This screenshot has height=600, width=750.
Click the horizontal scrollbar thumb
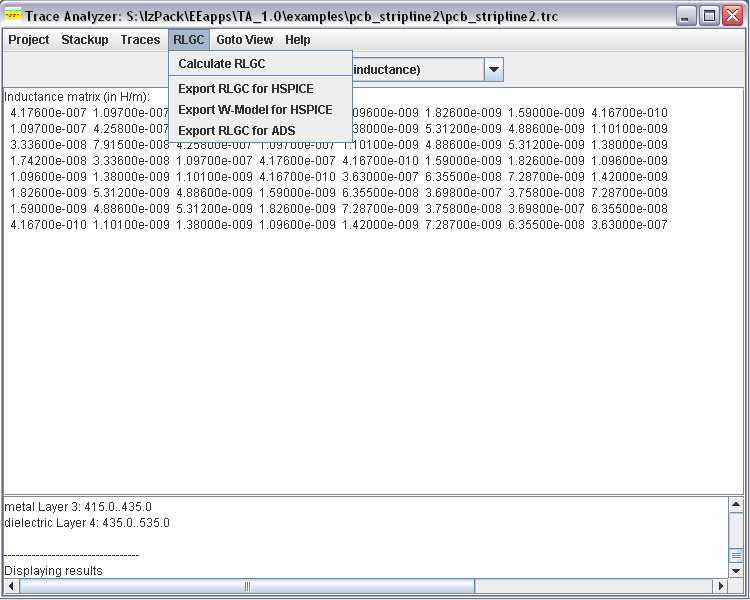pyautogui.click(x=247, y=586)
